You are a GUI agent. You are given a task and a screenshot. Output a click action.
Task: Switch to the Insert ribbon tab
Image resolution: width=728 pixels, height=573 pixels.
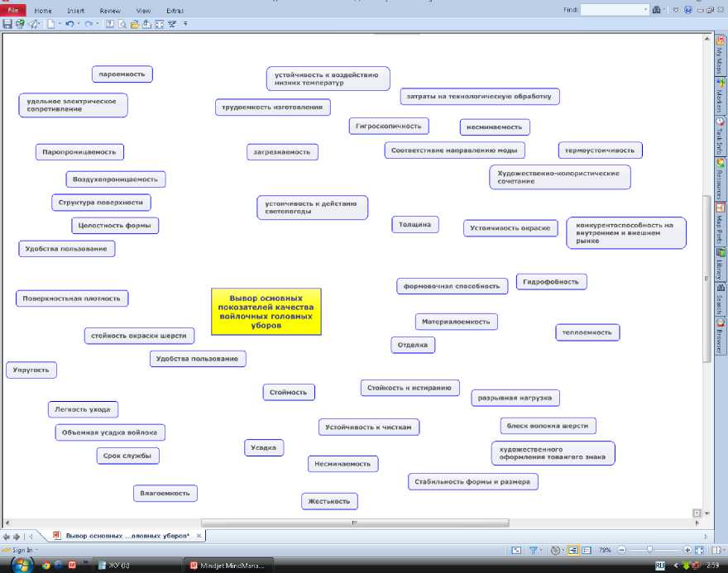[x=75, y=11]
